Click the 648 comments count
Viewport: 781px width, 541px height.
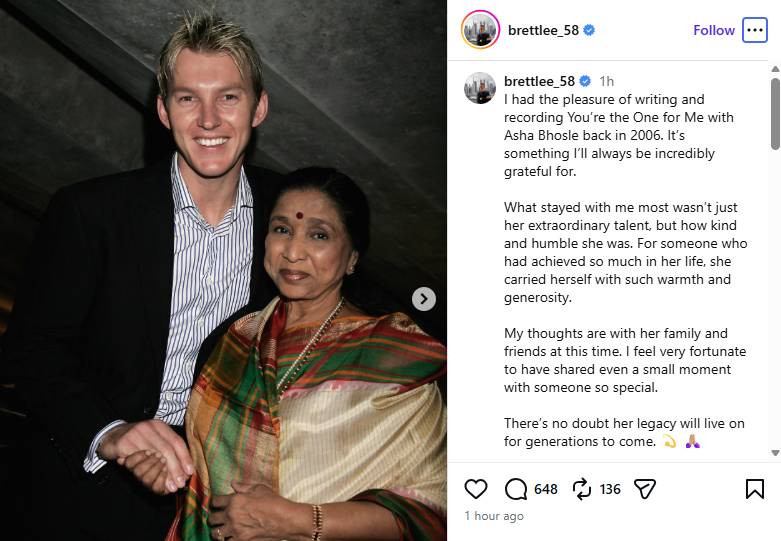[x=546, y=489]
